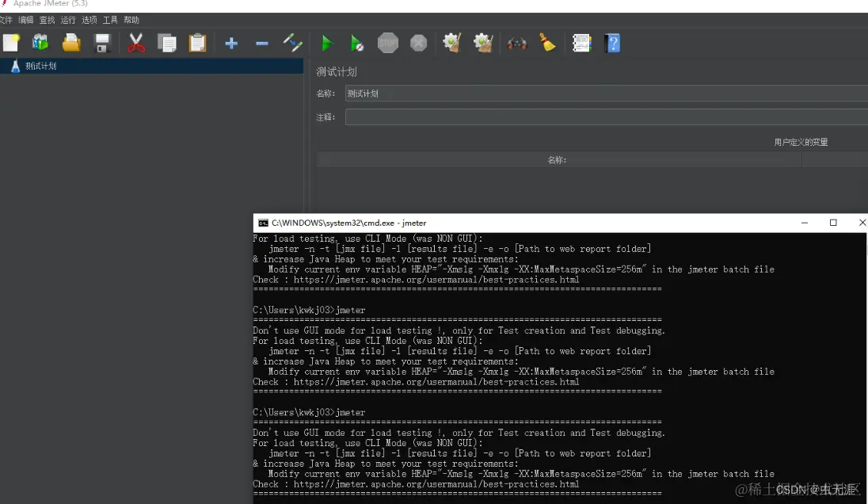Screen dimensions: 868x504
Task: Open the 编辑 menu
Action: click(x=25, y=20)
